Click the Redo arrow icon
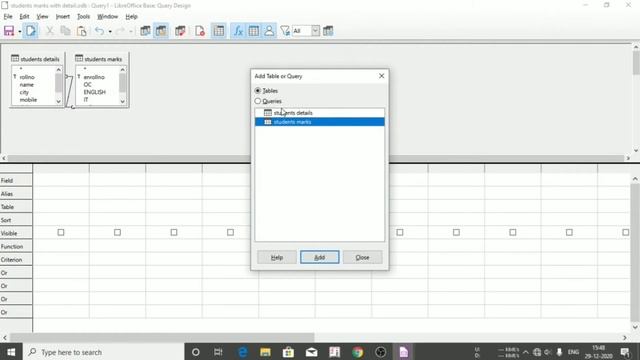The image size is (640, 360). 120,31
